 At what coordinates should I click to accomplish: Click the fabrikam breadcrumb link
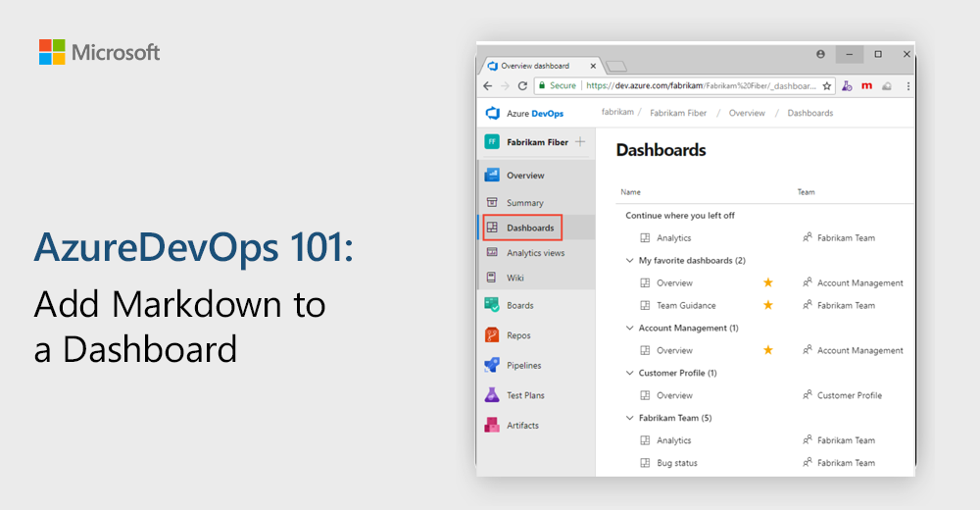[x=617, y=112]
